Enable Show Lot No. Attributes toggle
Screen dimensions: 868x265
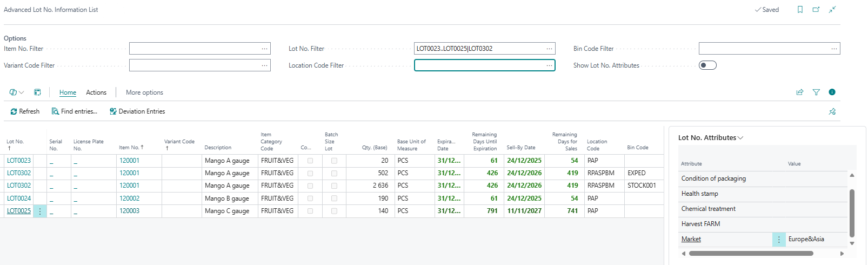[x=707, y=65]
